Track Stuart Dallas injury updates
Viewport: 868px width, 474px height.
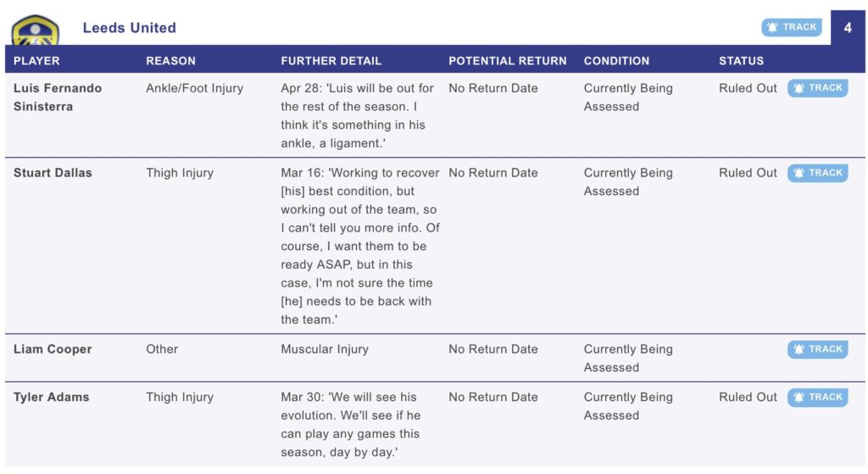pos(818,173)
